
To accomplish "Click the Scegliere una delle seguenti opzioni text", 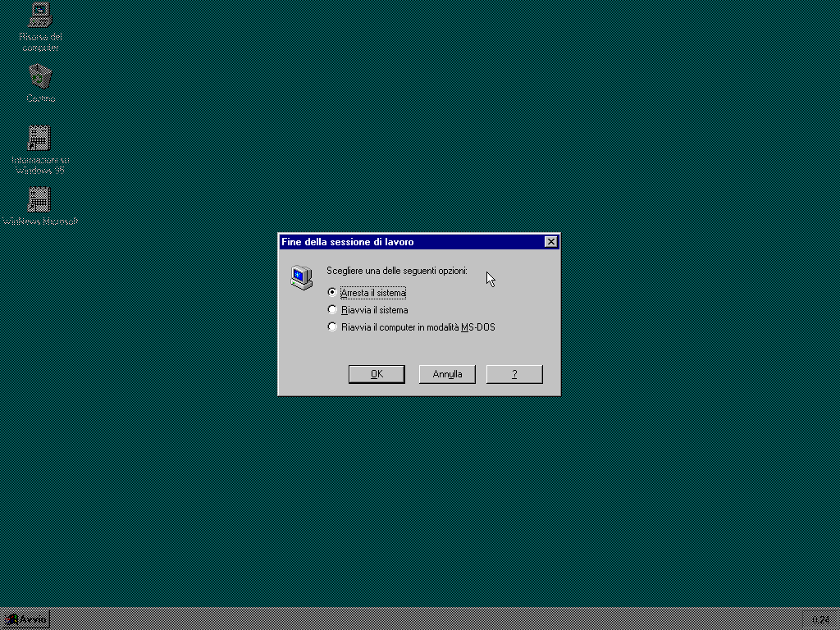I will click(397, 271).
